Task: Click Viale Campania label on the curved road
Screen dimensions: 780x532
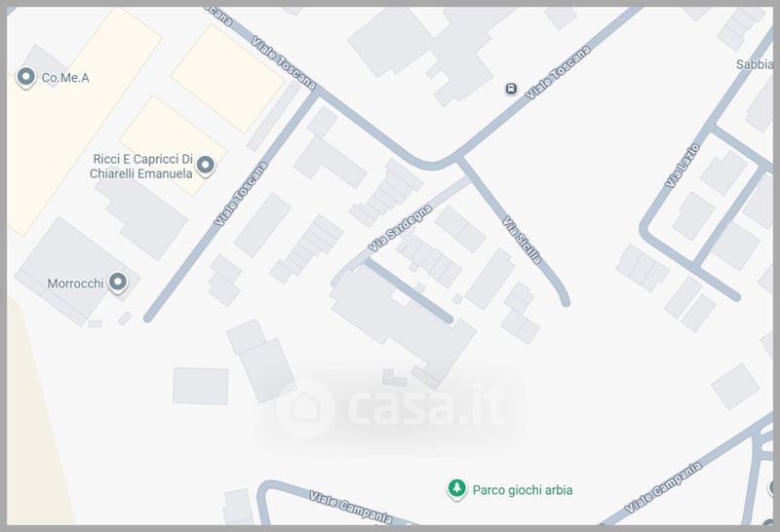Action: tap(351, 507)
